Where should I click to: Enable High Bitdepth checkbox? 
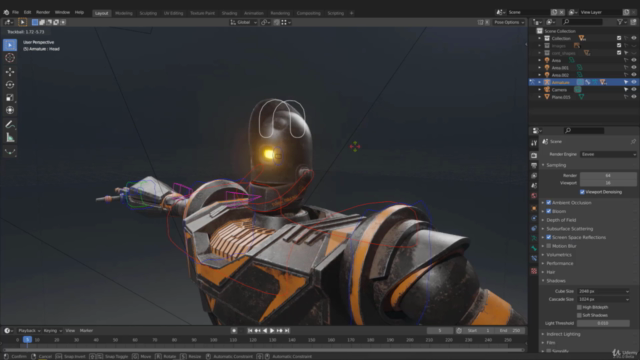pyautogui.click(x=579, y=307)
